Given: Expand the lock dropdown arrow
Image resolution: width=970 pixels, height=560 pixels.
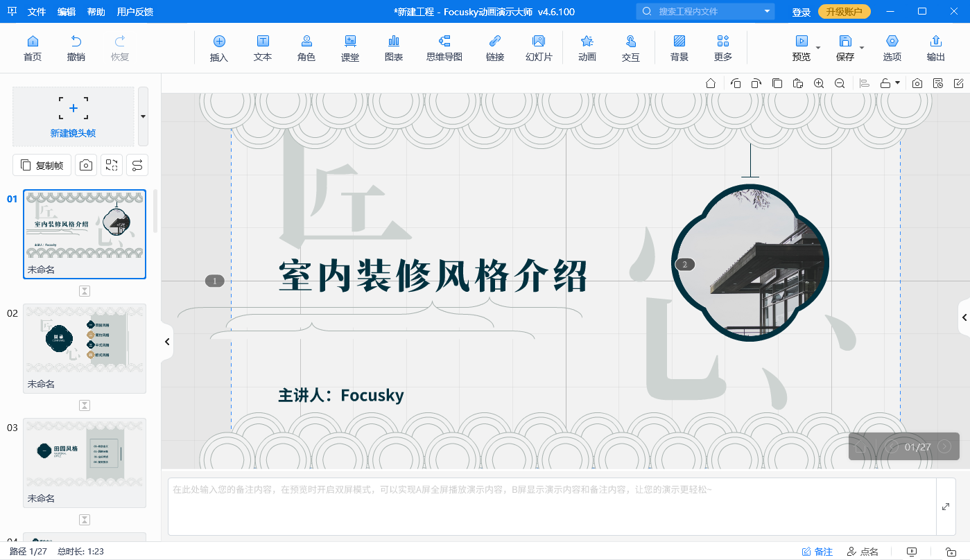Looking at the screenshot, I should (898, 82).
